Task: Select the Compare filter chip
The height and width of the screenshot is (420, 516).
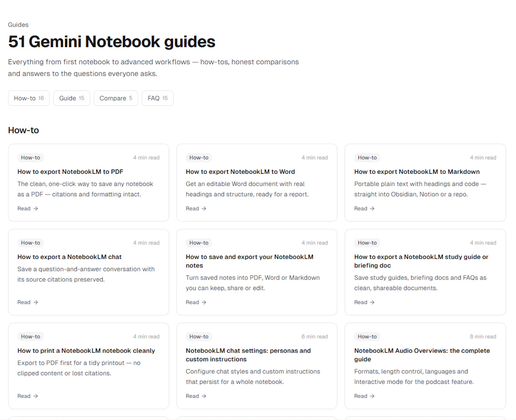Action: (x=116, y=98)
